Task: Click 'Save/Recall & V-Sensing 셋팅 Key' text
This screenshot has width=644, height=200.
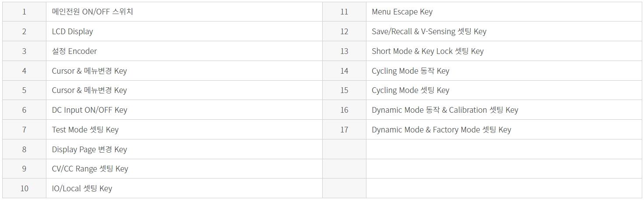Action: tap(429, 32)
